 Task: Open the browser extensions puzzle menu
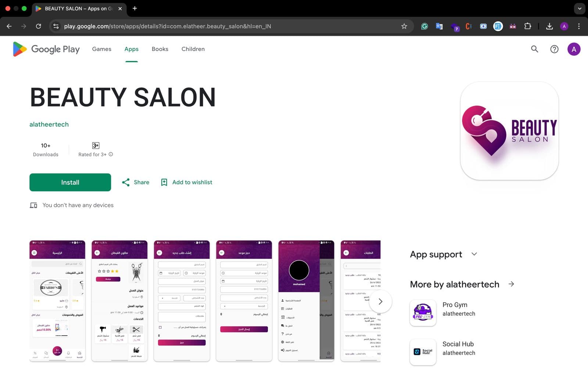click(x=528, y=26)
